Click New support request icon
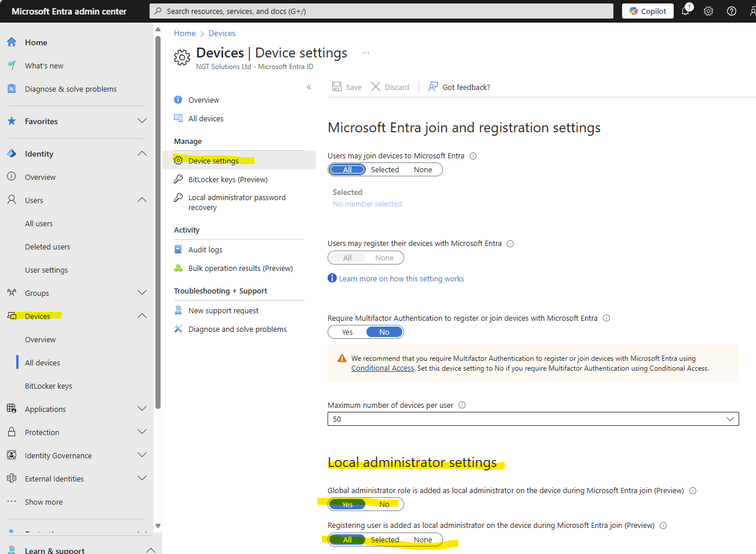Image resolution: width=756 pixels, height=554 pixels. 179,310
